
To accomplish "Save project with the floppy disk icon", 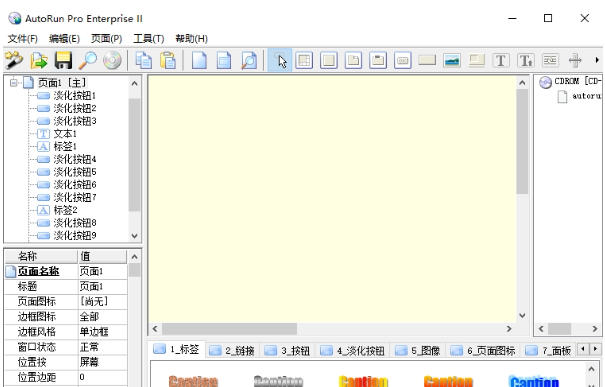I will [63, 61].
